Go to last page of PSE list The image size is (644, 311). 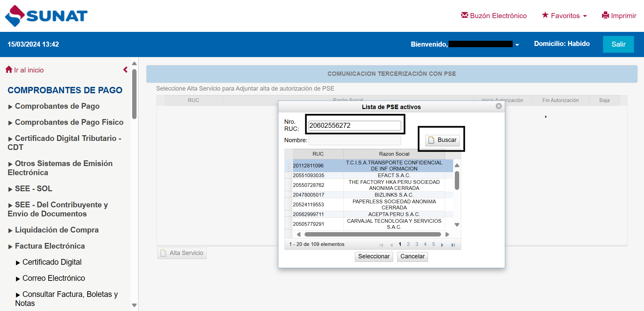point(453,245)
